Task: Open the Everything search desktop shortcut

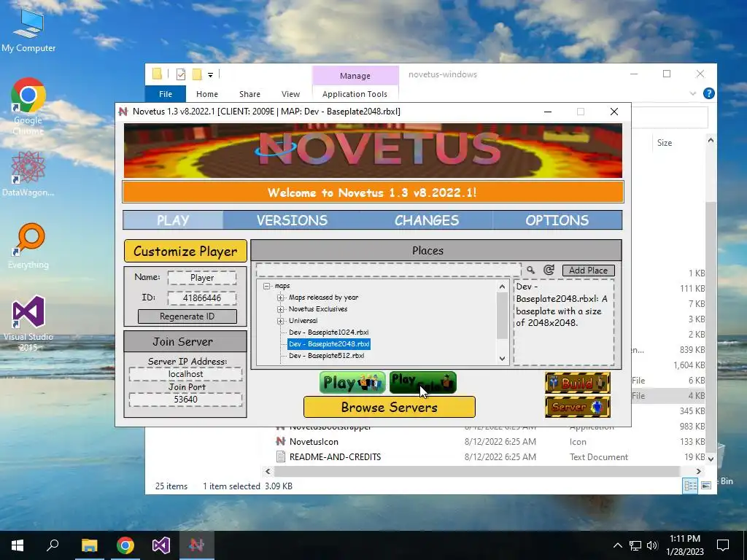Action: [28, 246]
